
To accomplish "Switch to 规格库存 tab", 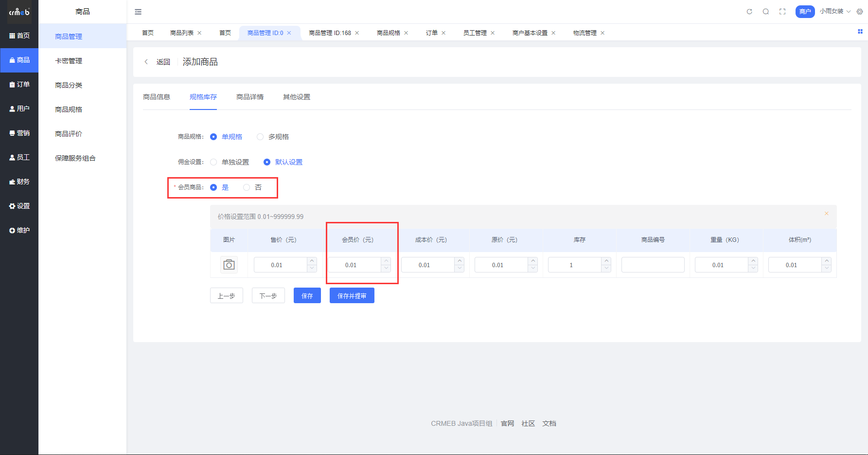I will (x=203, y=97).
